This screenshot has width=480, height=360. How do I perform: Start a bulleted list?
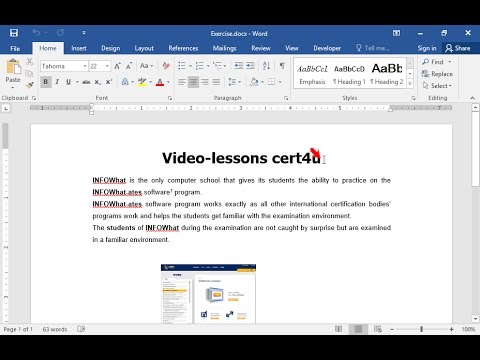pyautogui.click(x=182, y=66)
